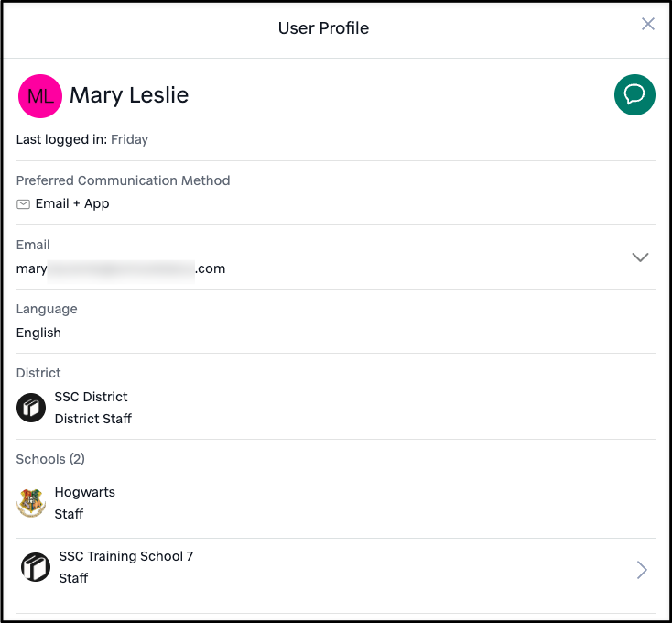
Task: Click the Email + App communication method
Action: (x=72, y=203)
